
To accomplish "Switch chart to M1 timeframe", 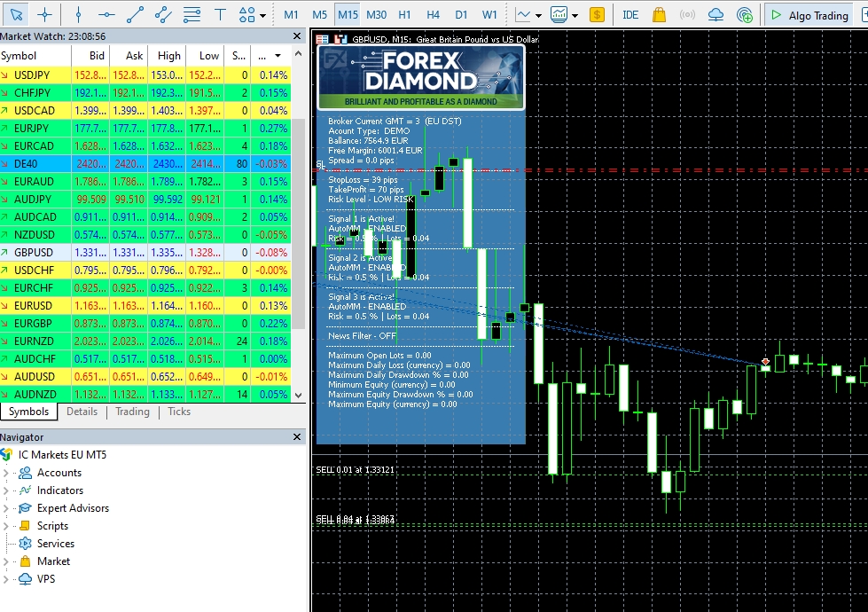I will [x=291, y=15].
